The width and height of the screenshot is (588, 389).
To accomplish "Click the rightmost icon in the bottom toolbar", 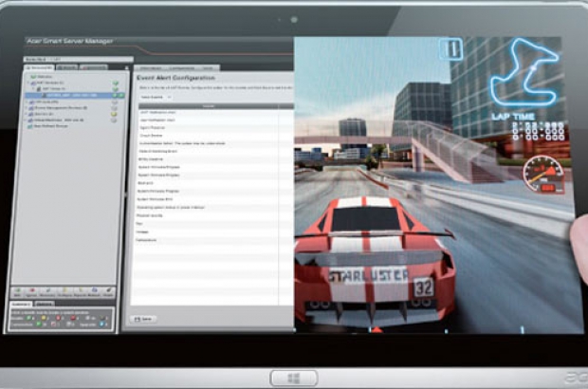I will point(110,291).
